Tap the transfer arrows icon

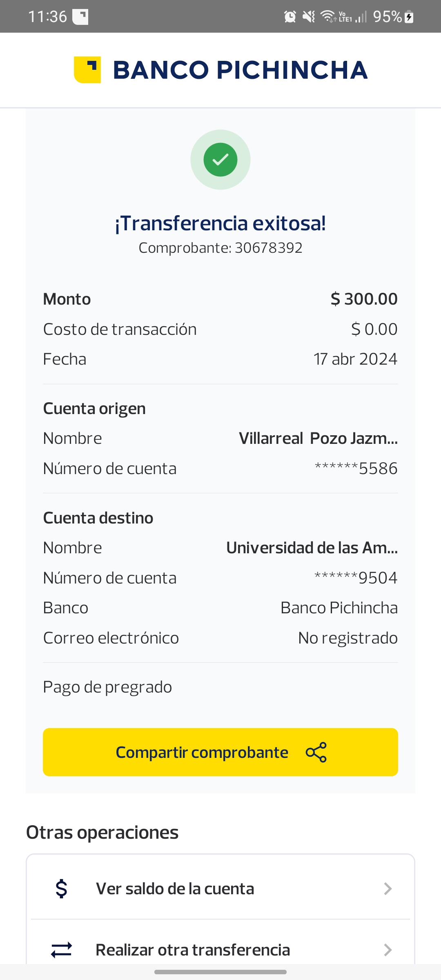pyautogui.click(x=61, y=950)
